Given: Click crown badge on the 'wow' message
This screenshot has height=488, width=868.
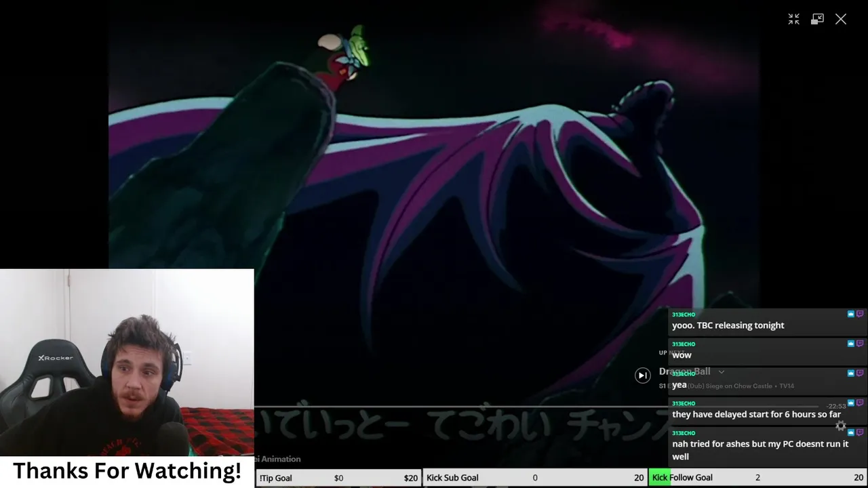Looking at the screenshot, I should pos(850,344).
